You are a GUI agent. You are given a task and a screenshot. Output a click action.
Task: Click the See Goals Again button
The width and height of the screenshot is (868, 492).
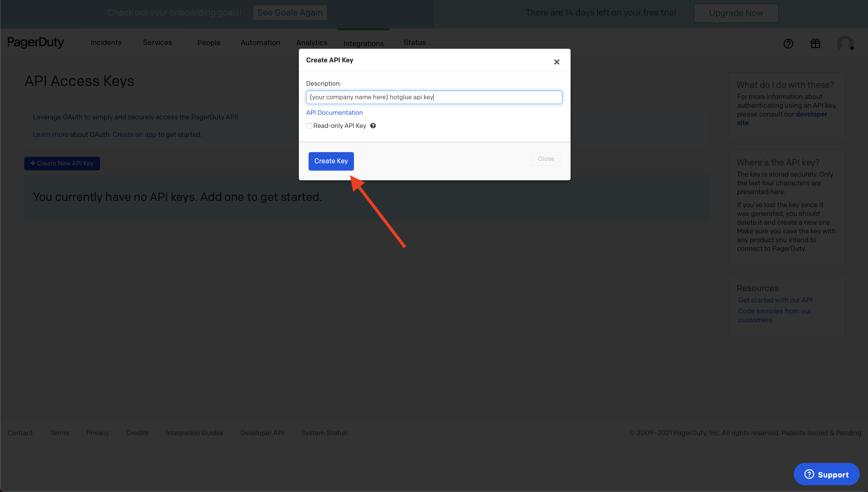[x=290, y=13]
